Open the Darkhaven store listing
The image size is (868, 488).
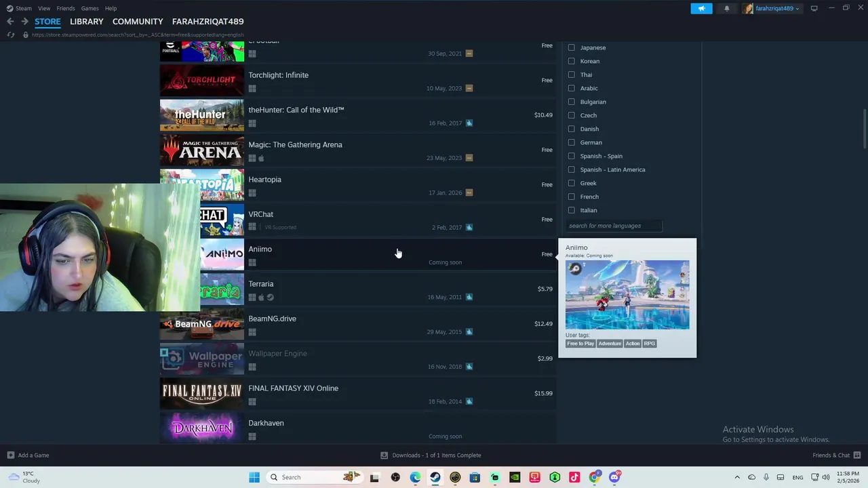coord(358,428)
